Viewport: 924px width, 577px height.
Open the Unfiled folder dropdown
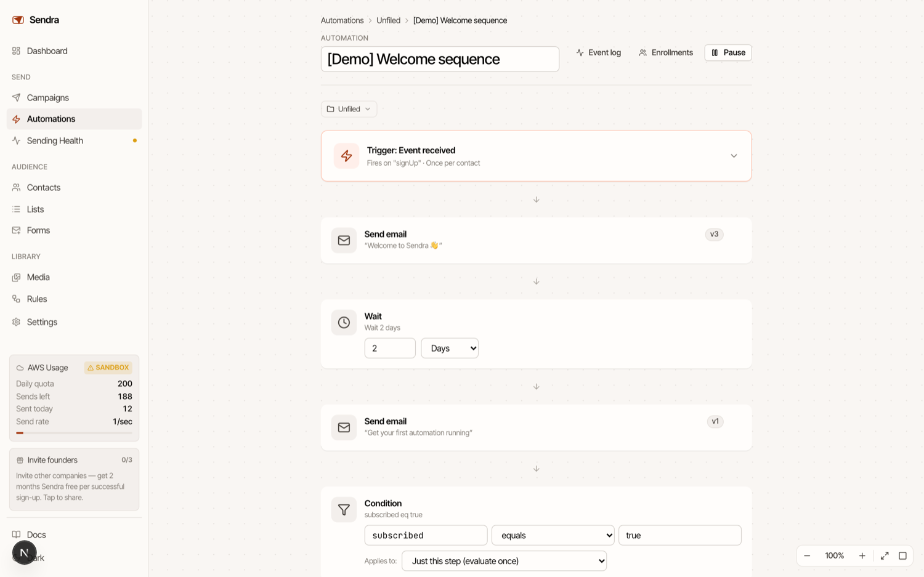[x=349, y=109]
